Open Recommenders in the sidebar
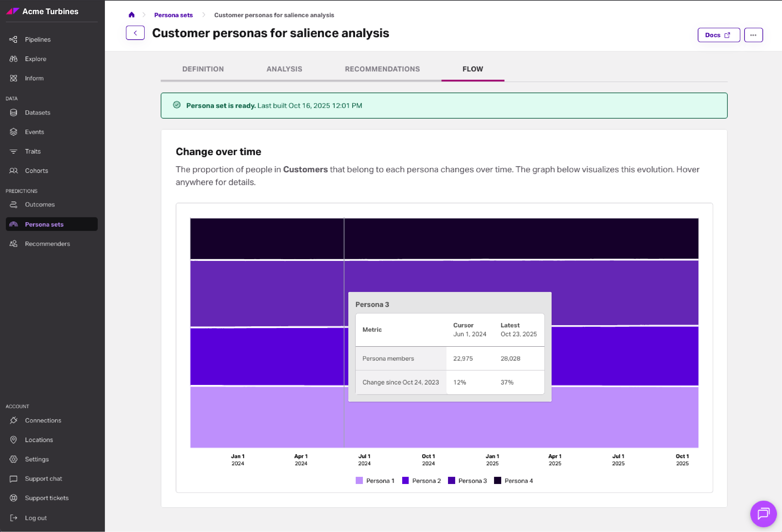Image resolution: width=782 pixels, height=532 pixels. [x=47, y=244]
